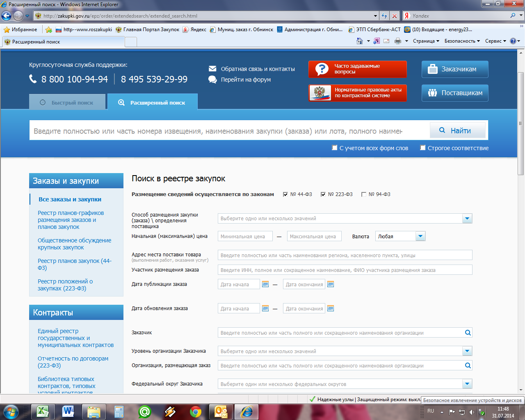This screenshot has width=525, height=420.
Task: Expand the Уровень организации Заказчика dropdown
Action: pyautogui.click(x=467, y=351)
